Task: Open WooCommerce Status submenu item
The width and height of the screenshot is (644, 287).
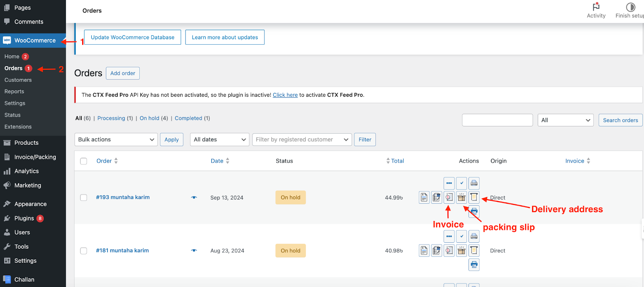Action: coord(12,115)
